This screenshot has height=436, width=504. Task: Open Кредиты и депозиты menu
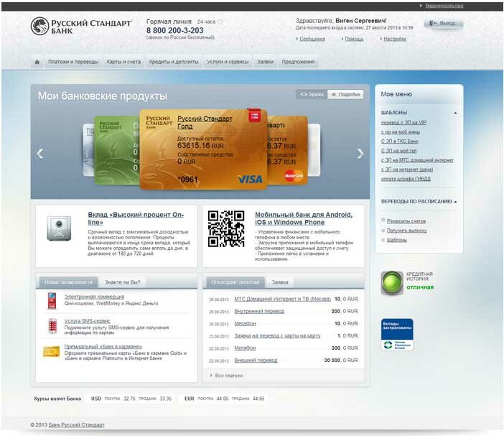(x=174, y=62)
